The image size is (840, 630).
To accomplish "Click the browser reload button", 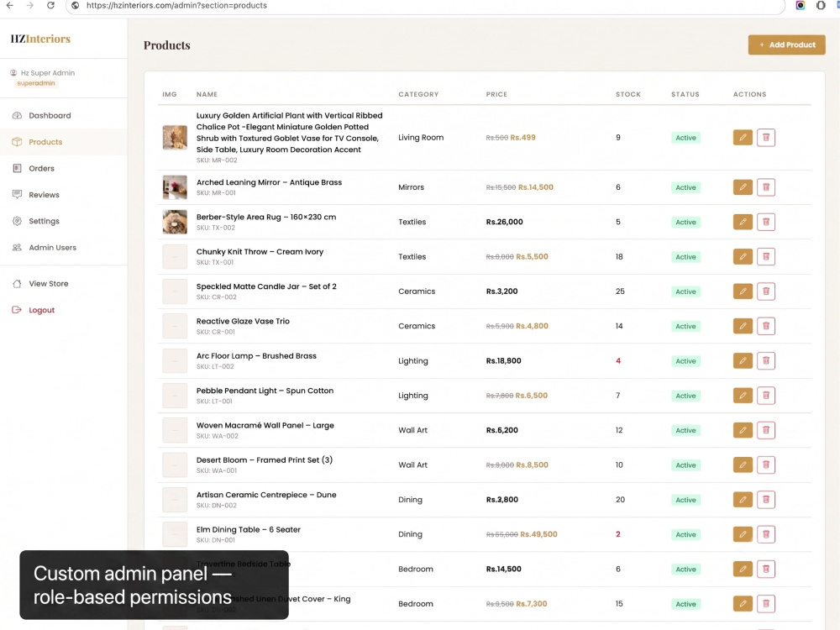I will (50, 5).
